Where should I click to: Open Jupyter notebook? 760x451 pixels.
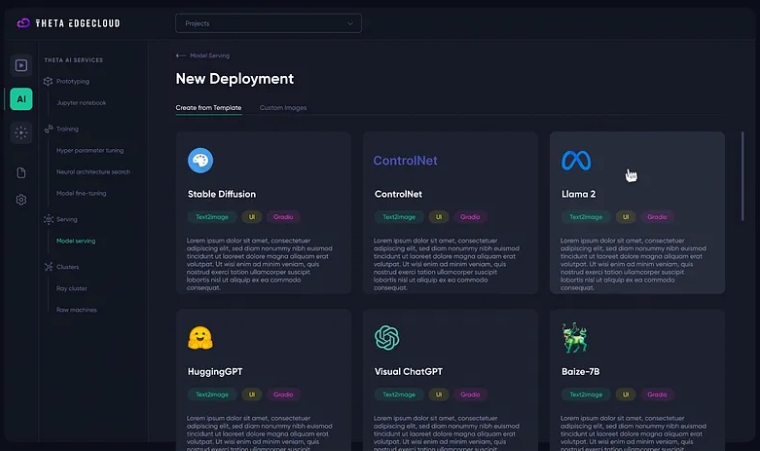coord(81,103)
